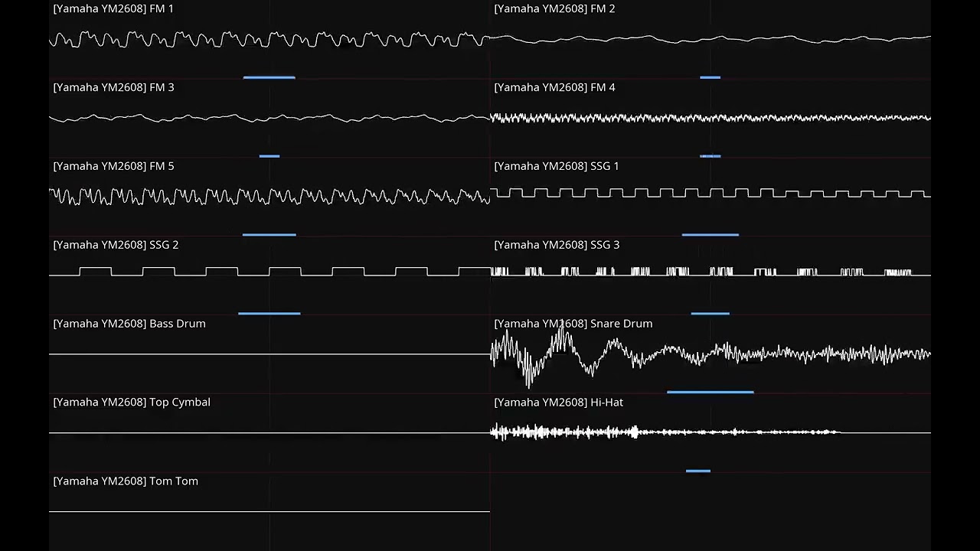This screenshot has width=980, height=551.
Task: Click the blue indicator bar under Snare Drum
Action: [x=710, y=393]
